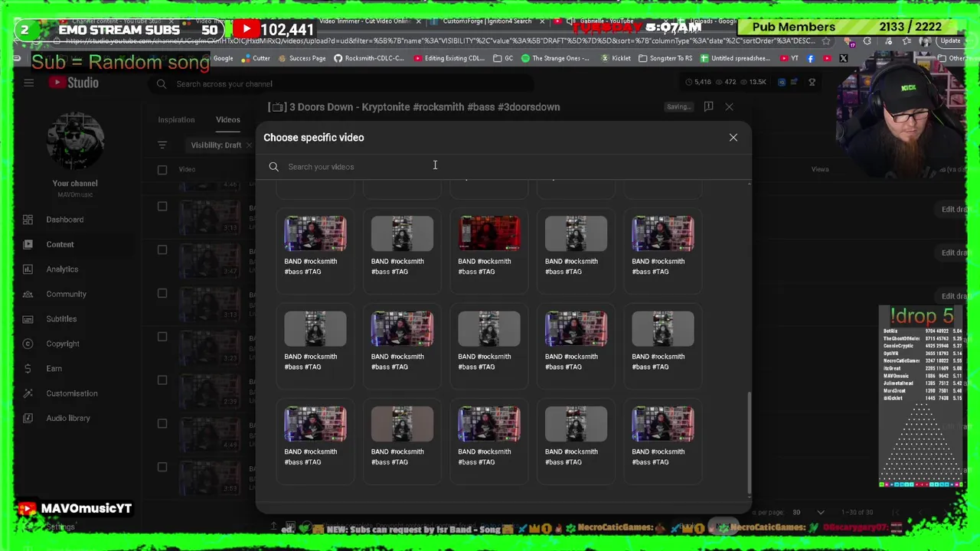Open the Visibility: Draft filter chip
This screenshot has height=551, width=980.
216,145
